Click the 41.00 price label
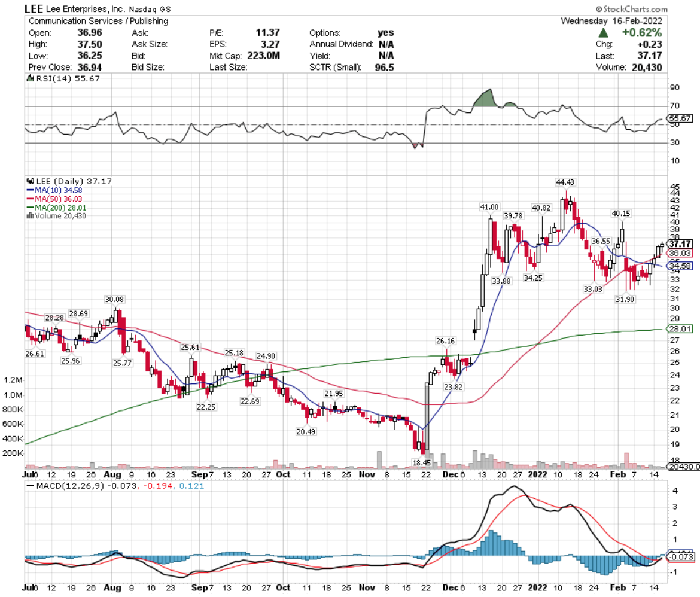 click(489, 207)
